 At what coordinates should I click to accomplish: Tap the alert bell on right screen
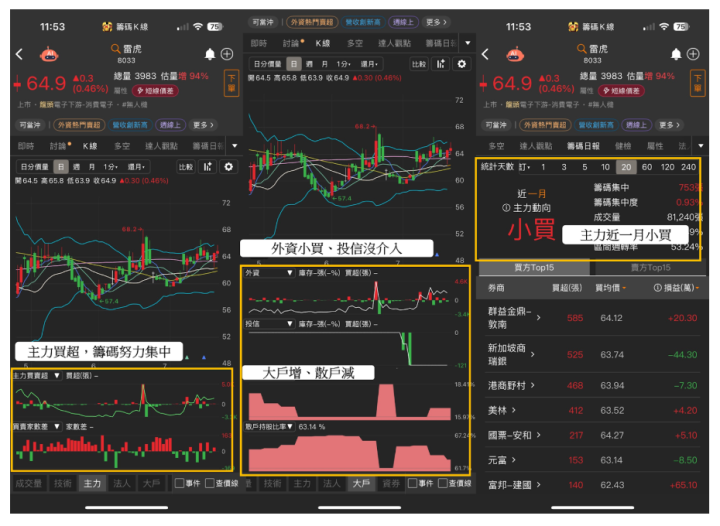[676, 54]
